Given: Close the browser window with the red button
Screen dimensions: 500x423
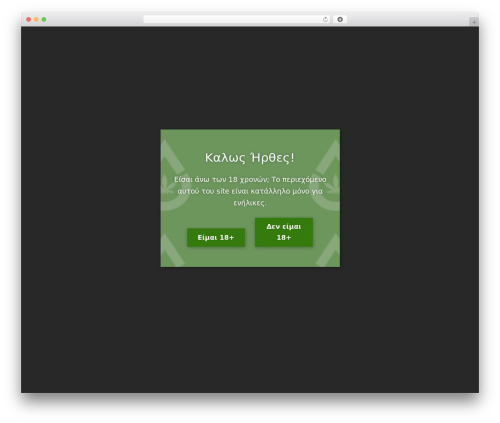Looking at the screenshot, I should pyautogui.click(x=29, y=19).
